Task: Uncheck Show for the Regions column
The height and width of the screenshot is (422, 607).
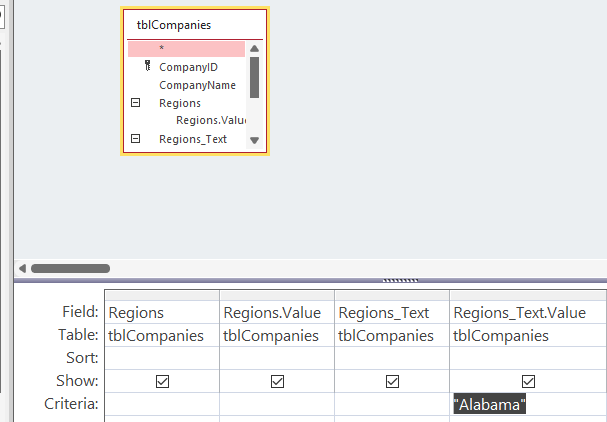Action: pos(162,381)
